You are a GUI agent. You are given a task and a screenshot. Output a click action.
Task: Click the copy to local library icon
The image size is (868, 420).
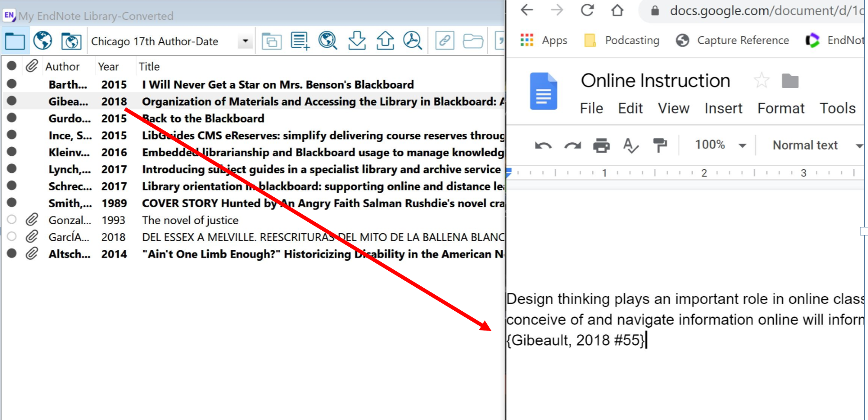(x=272, y=41)
